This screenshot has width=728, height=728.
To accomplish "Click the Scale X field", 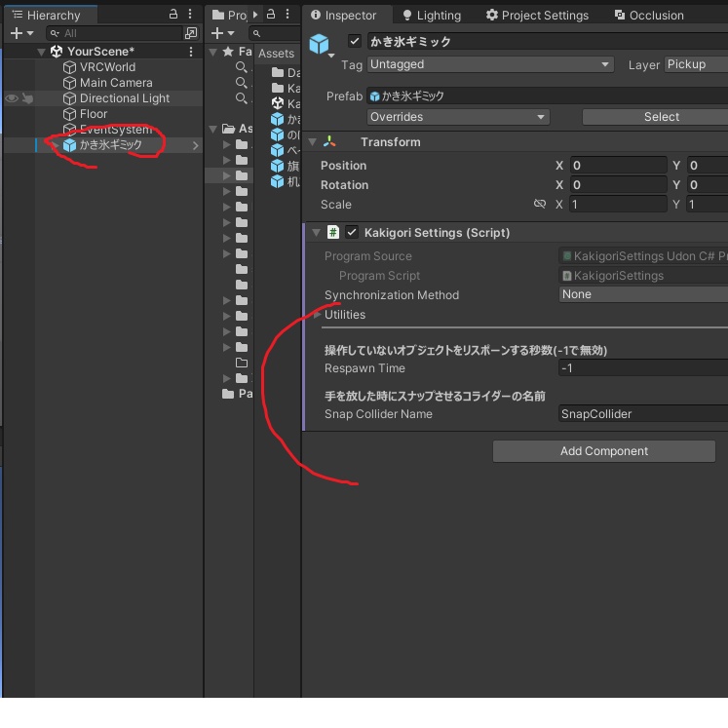I will 619,205.
